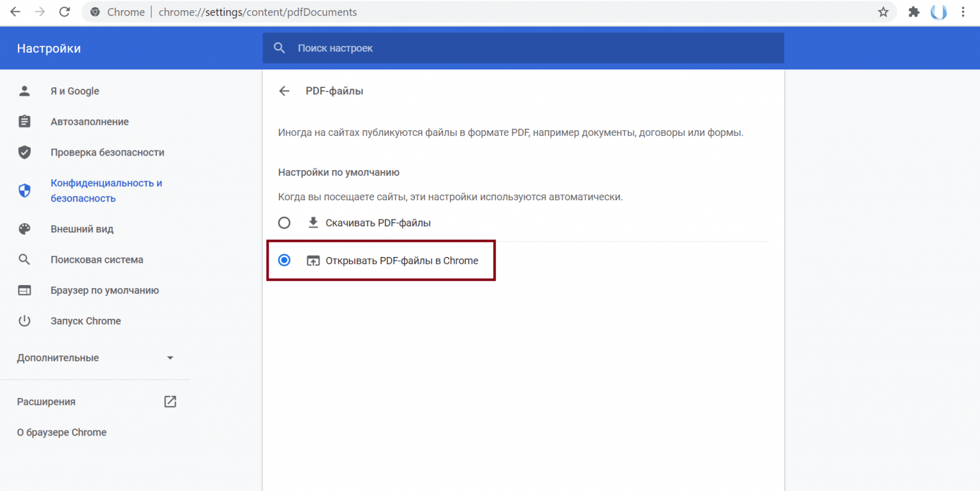Select the Открывать PDF-файлы в Chrome radio button
980x491 pixels.
coord(285,260)
